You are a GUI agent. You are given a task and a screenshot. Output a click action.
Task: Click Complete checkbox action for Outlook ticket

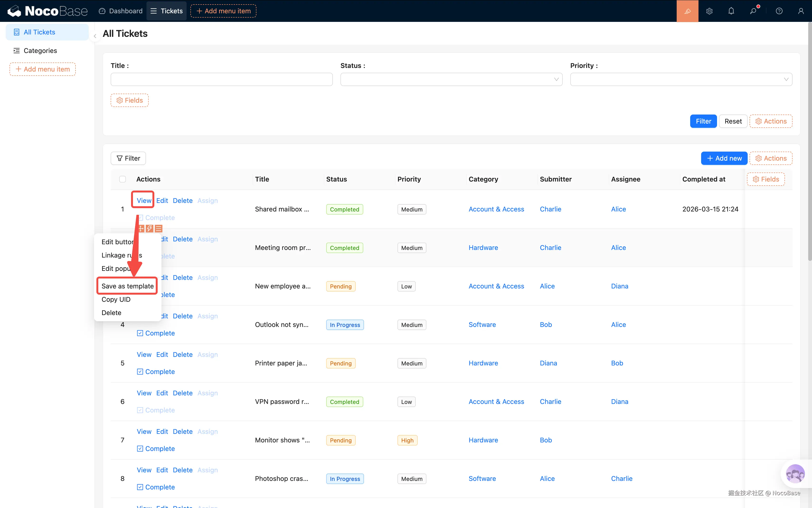pyautogui.click(x=156, y=333)
